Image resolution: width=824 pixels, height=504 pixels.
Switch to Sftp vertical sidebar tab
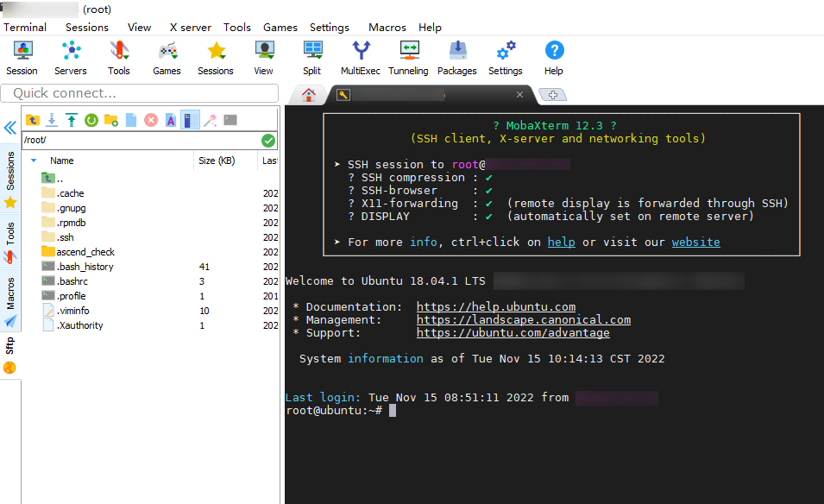point(10,356)
